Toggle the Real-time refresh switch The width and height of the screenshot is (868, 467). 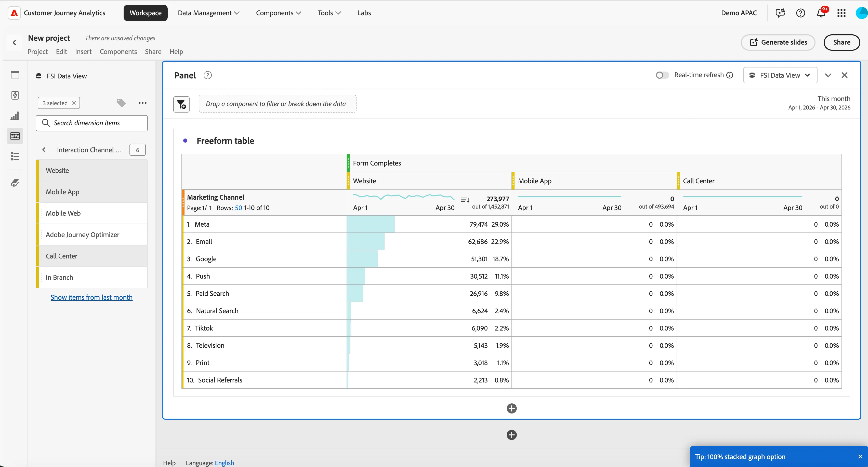pyautogui.click(x=662, y=75)
